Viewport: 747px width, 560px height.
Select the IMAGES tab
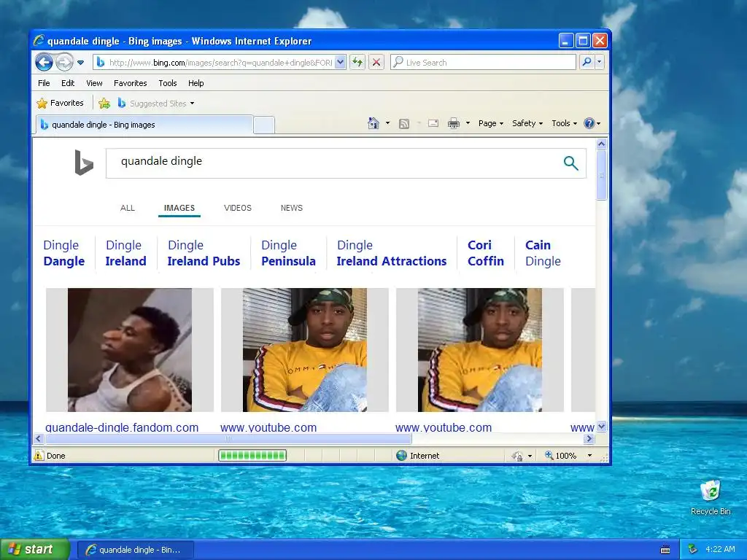point(179,208)
